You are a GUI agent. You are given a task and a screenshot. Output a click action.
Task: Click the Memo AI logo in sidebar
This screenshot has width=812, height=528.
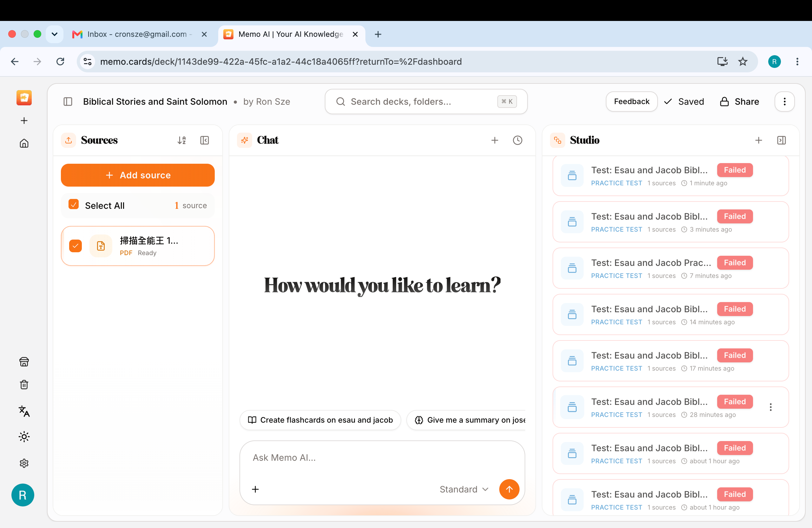pos(24,98)
